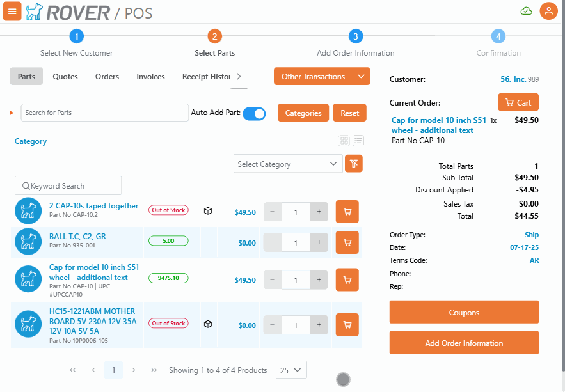The width and height of the screenshot is (565, 392).
Task: Click the cloud sync status icon
Action: pos(526,11)
